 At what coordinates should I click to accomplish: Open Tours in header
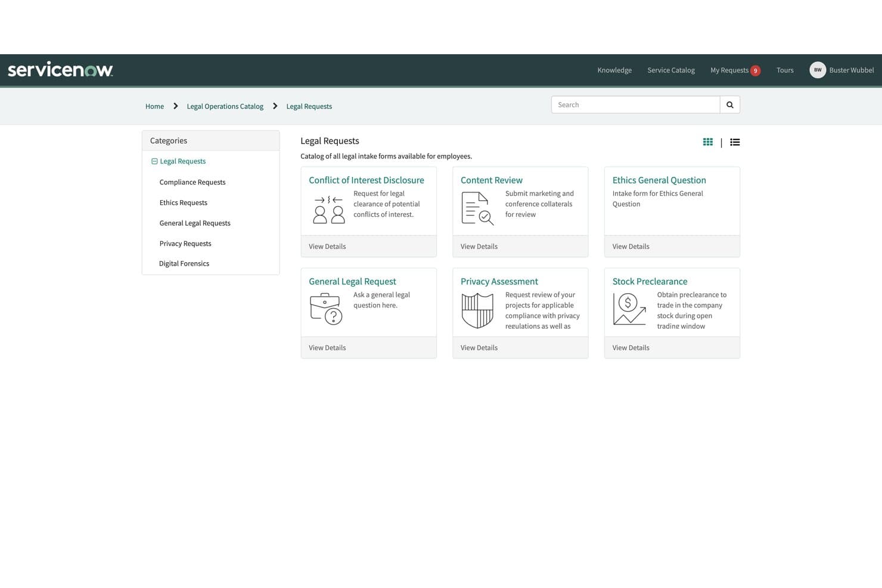click(x=785, y=70)
